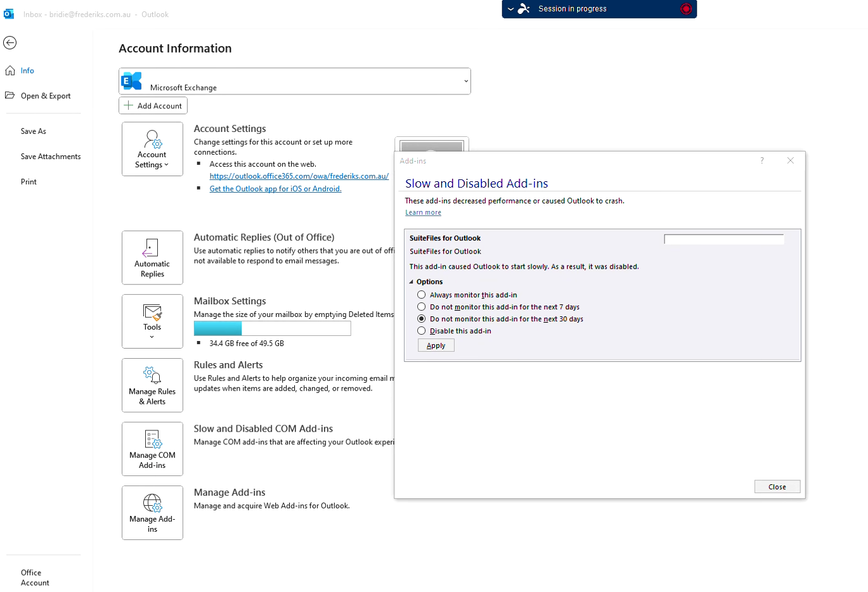Open Manage COM Add-ins icon button

(152, 449)
